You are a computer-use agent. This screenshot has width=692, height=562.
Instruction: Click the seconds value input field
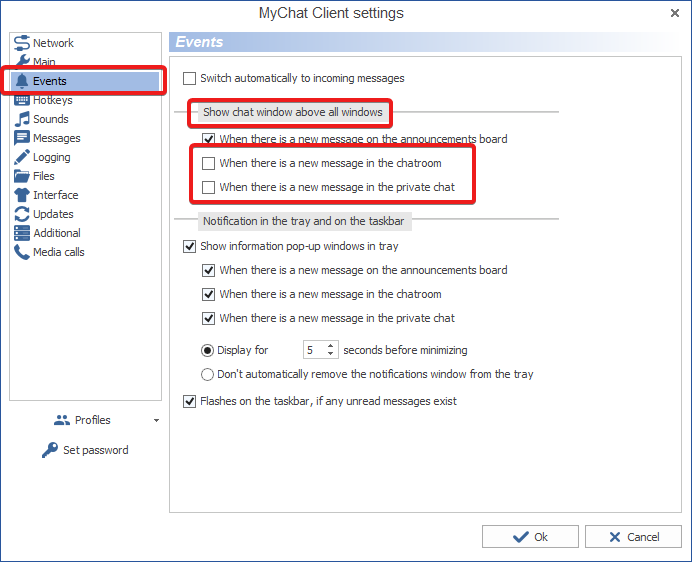tap(315, 350)
